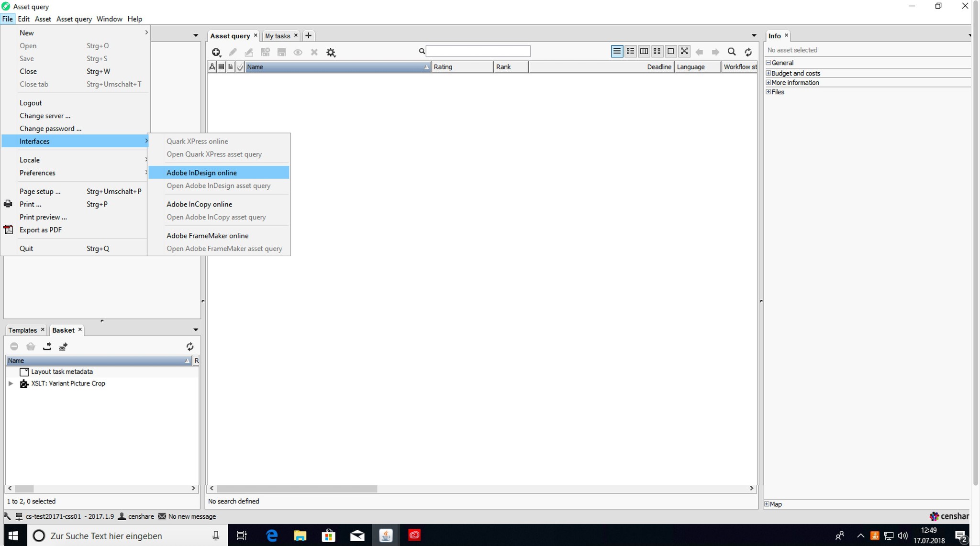Viewport: 980px width, 546px height.
Task: Click the basket export arrow icon
Action: pos(47,346)
